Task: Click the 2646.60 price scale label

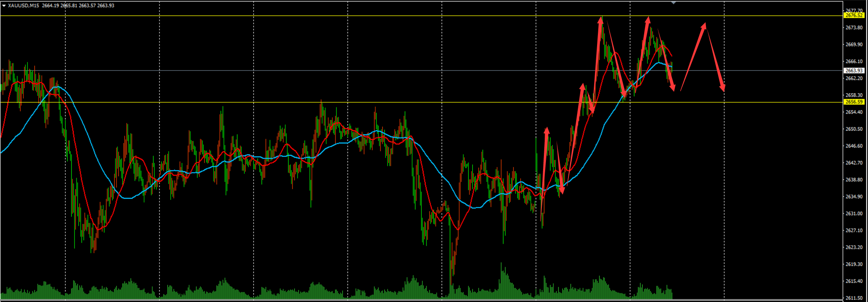Action: (x=854, y=146)
